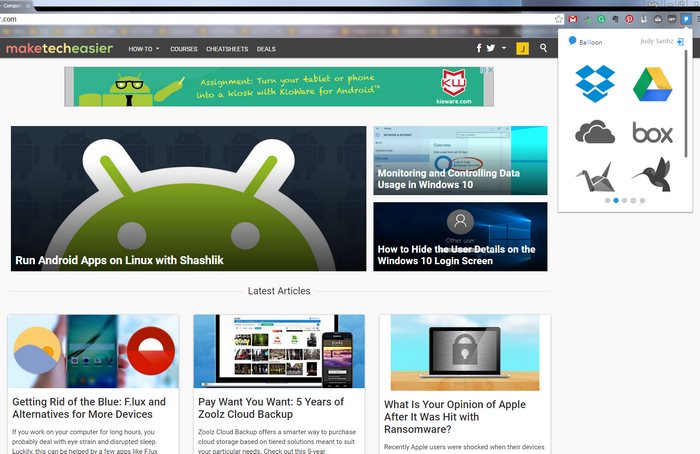
Task: Expand the social links dropdown arrow
Action: (505, 48)
